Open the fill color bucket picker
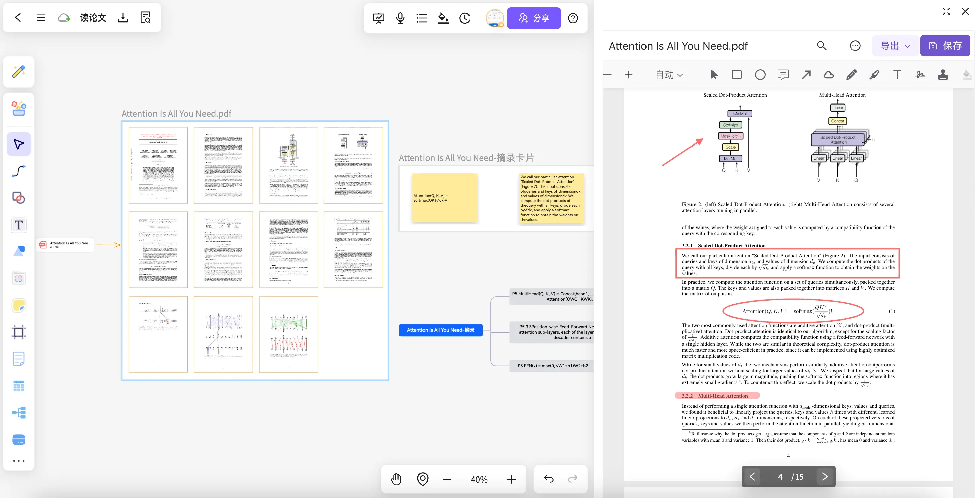This screenshot has height=498, width=980. [x=443, y=18]
